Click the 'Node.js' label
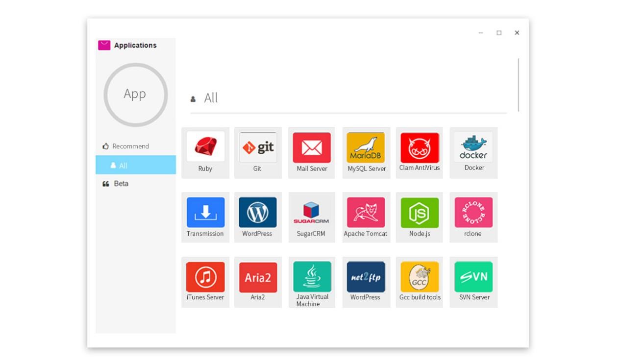 pyautogui.click(x=420, y=234)
